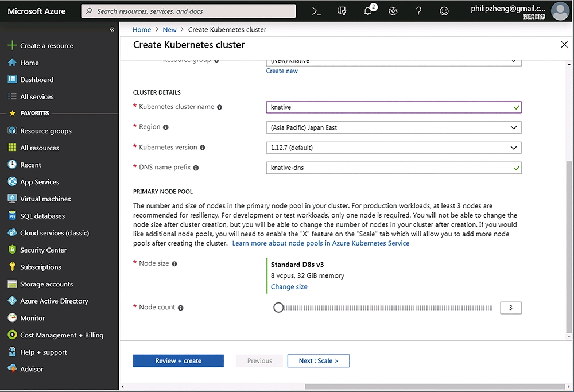The height and width of the screenshot is (392, 574).
Task: Click the Storage accounts icon
Action: (12, 284)
